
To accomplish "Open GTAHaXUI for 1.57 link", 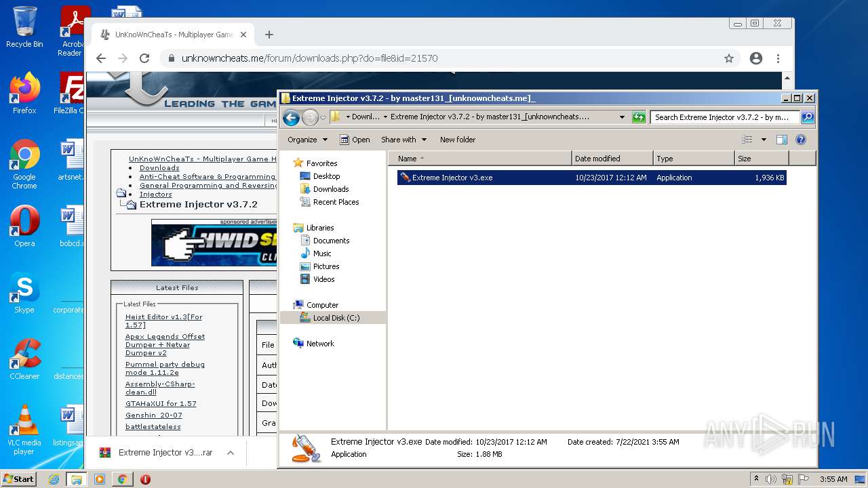I will click(161, 403).
